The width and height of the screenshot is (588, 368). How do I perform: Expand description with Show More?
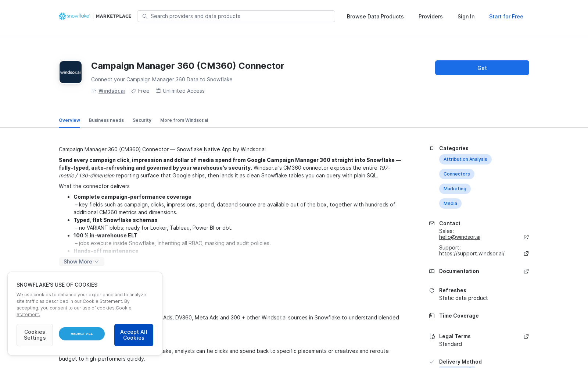pyautogui.click(x=82, y=262)
